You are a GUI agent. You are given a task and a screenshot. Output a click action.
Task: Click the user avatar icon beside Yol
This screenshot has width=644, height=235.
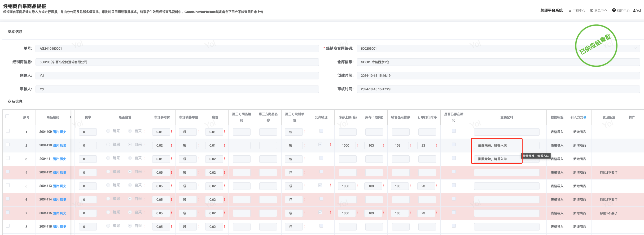tap(634, 11)
